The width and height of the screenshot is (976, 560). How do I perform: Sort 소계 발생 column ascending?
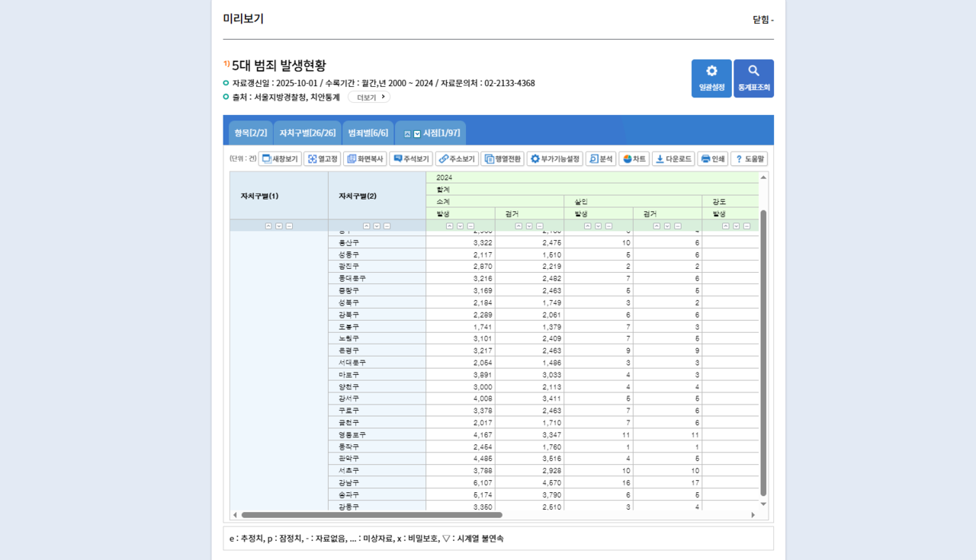pyautogui.click(x=450, y=226)
